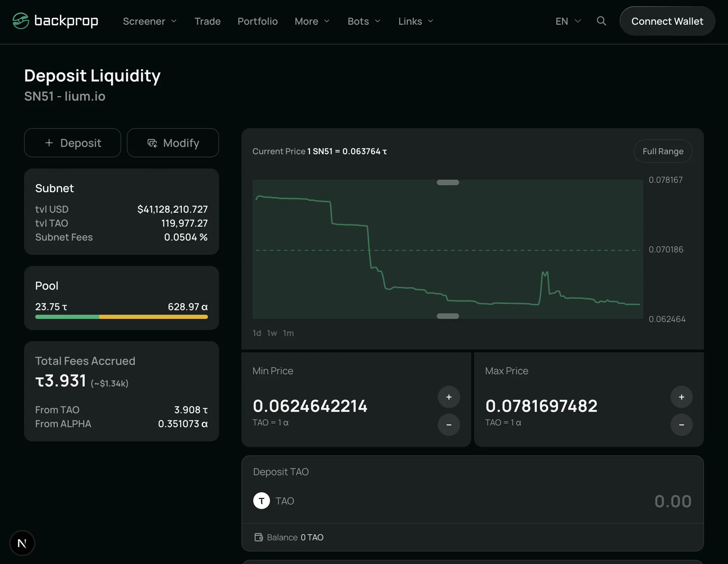Click the Pool amount 23.75 τ
The width and height of the screenshot is (728, 564).
[x=51, y=307]
